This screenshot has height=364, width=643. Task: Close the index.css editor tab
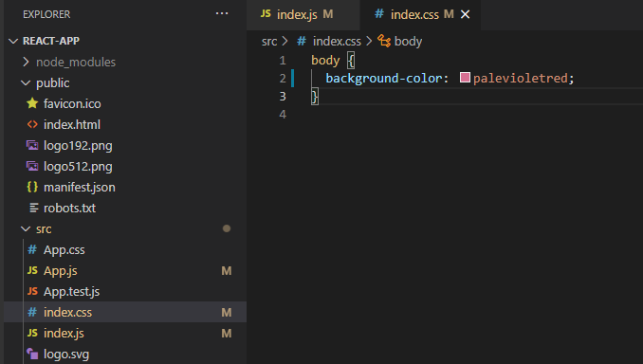(465, 15)
